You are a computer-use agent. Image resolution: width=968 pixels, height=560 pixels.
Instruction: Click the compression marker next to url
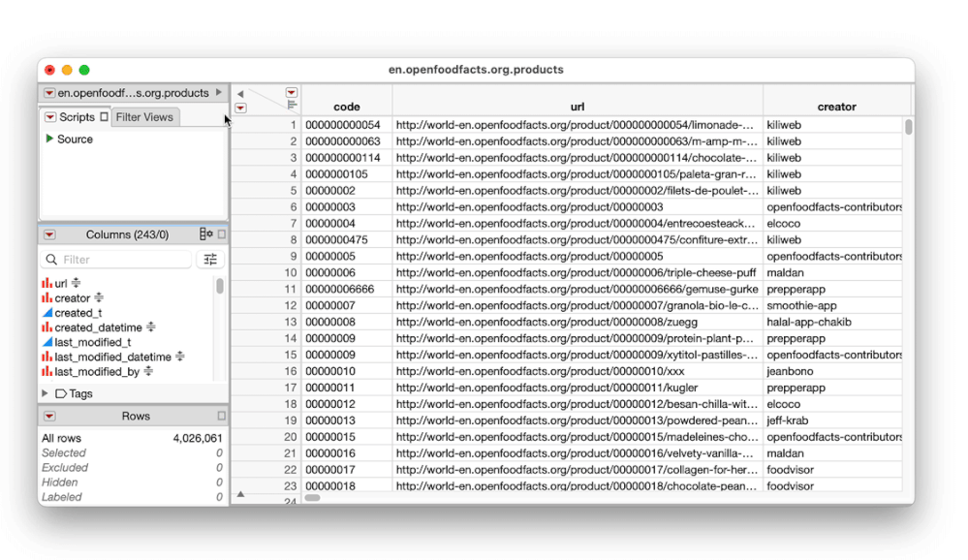76,283
